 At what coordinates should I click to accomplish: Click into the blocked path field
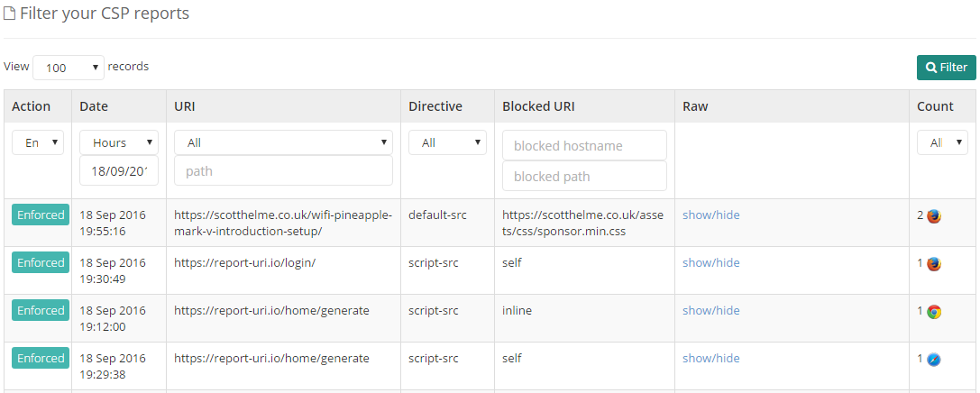[584, 177]
